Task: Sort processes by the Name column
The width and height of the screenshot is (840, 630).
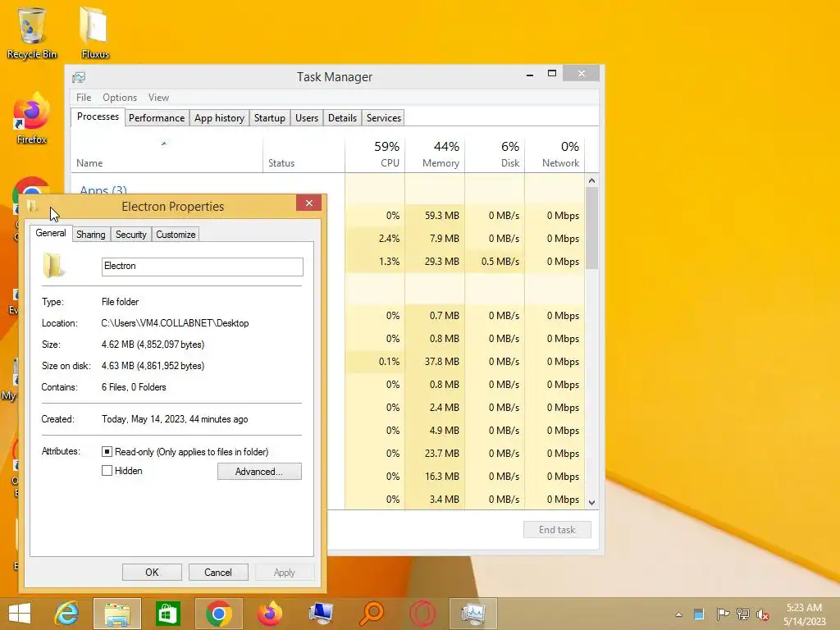Action: (x=167, y=155)
